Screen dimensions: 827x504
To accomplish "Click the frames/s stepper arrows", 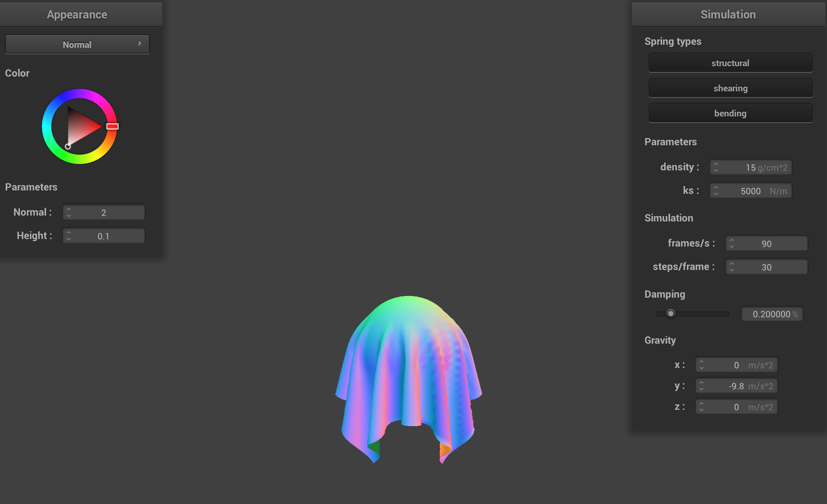I will click(732, 243).
